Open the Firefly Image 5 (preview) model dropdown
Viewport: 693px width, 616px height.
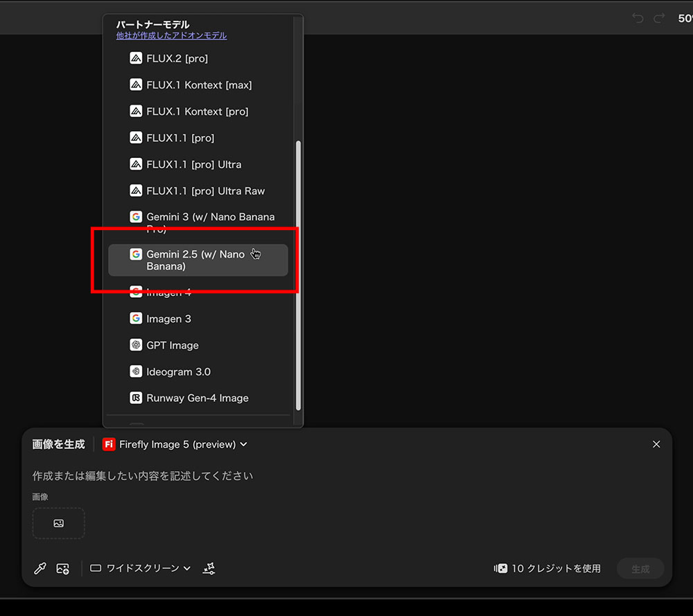(x=175, y=444)
